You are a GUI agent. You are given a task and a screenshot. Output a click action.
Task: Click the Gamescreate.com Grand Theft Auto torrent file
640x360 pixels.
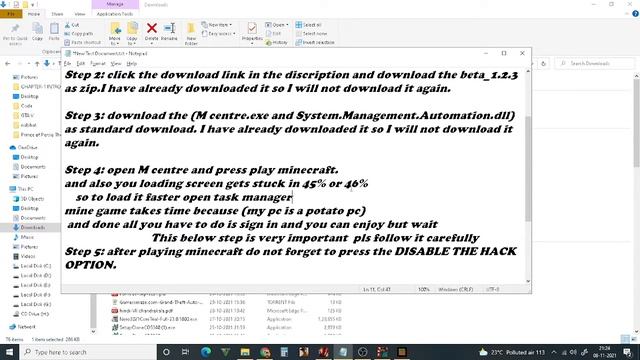[227, 302]
